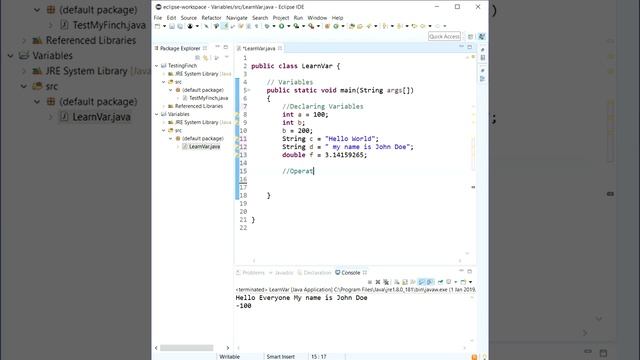640x360 pixels.
Task: Switch to the Javadoc tab
Action: click(282, 273)
